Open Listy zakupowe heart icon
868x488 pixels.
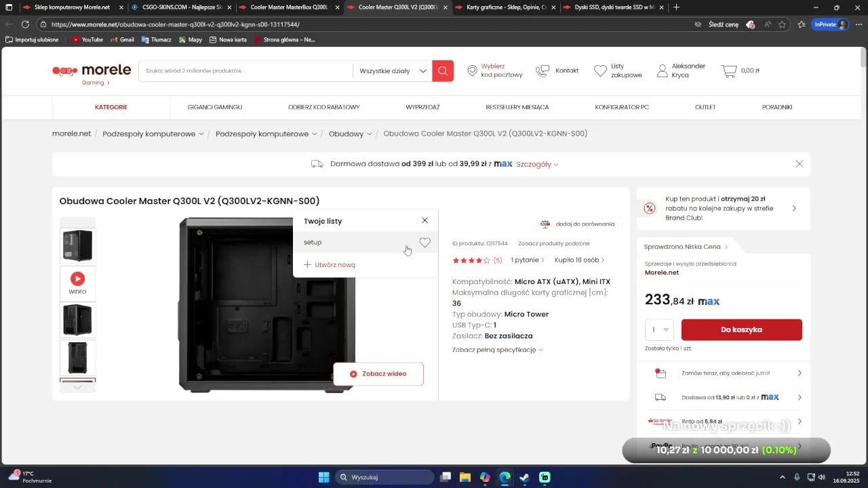tap(600, 70)
